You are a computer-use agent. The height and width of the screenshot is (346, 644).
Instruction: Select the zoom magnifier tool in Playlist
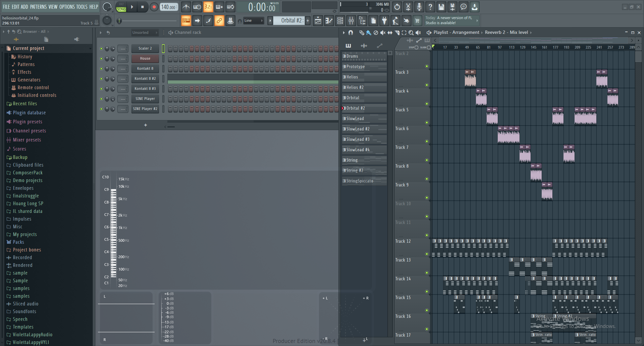click(411, 33)
